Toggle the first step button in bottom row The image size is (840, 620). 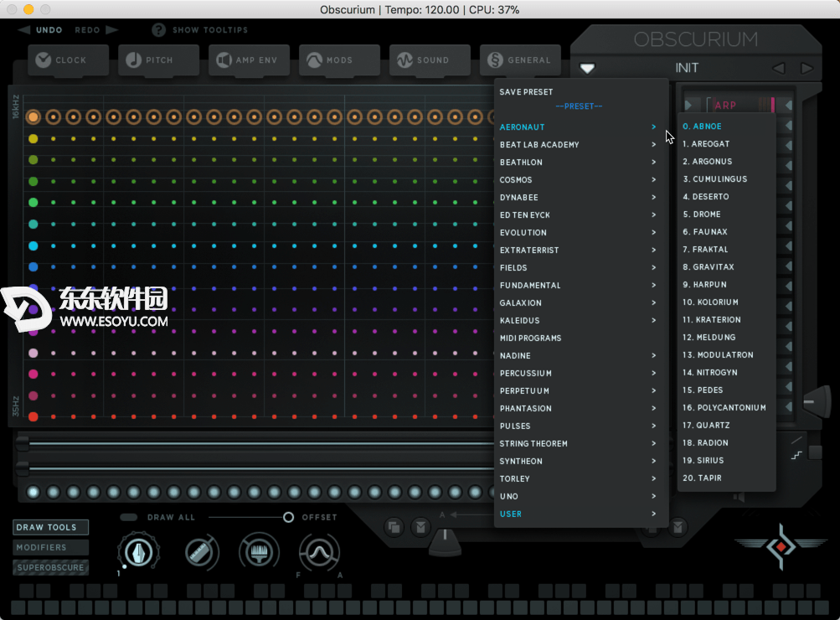(x=33, y=492)
